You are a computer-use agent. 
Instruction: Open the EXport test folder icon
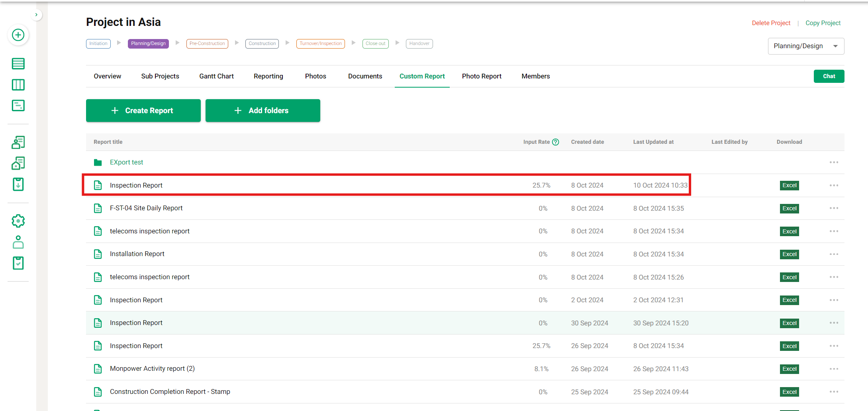(98, 162)
